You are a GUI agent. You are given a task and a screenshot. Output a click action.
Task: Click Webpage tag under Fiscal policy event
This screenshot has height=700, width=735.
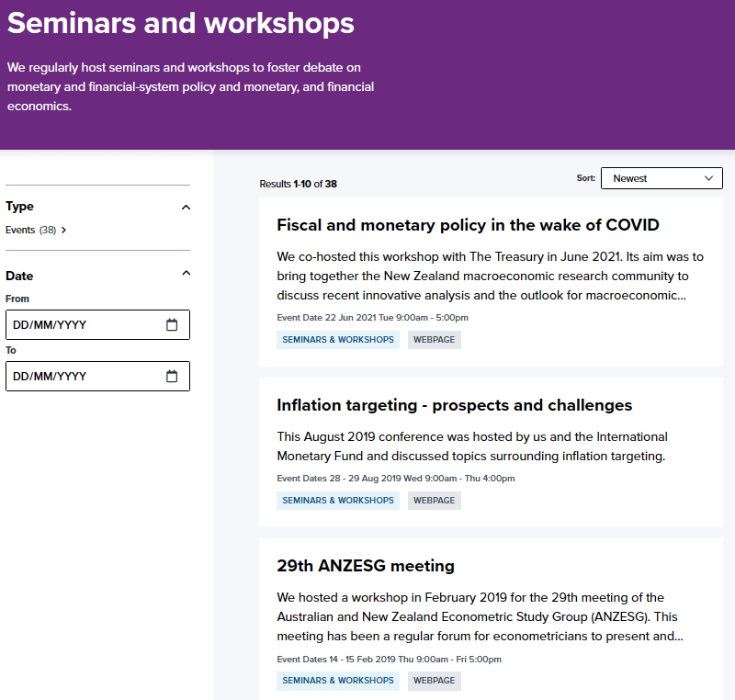tap(434, 340)
